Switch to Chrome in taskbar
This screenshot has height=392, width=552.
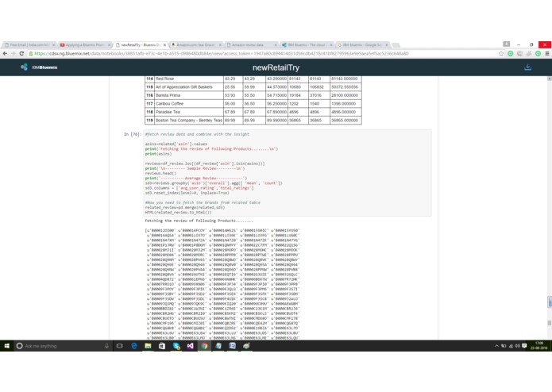click(204, 346)
